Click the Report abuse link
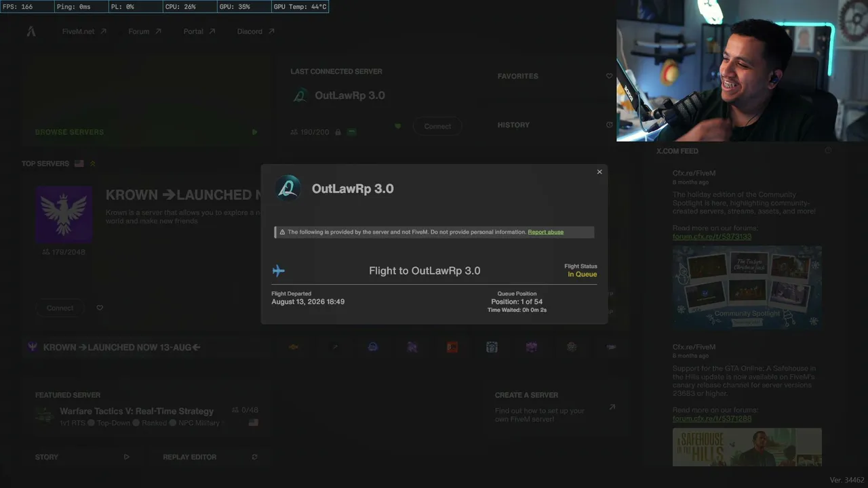The image size is (868, 488). click(546, 232)
